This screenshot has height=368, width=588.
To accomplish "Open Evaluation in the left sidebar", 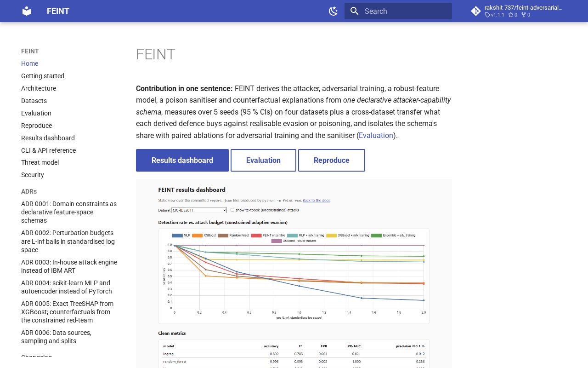I will (36, 113).
